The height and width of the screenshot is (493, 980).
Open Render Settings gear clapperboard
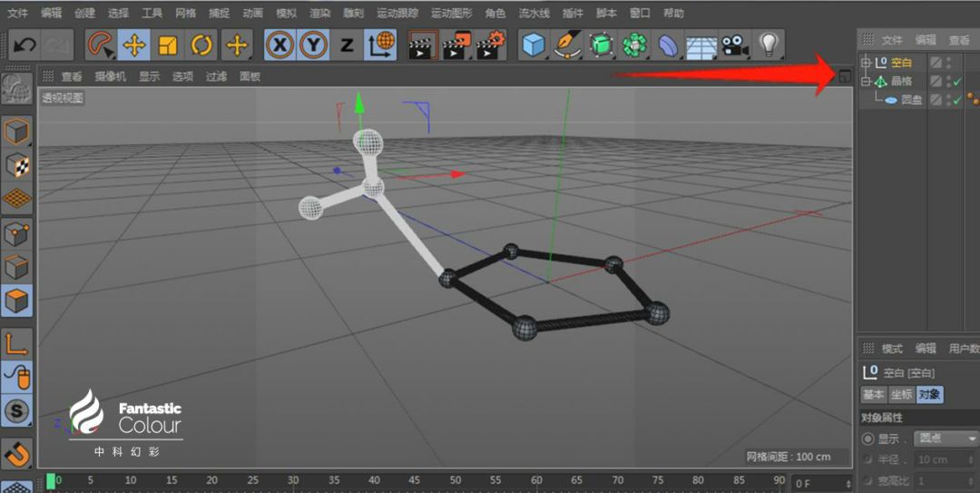(490, 45)
